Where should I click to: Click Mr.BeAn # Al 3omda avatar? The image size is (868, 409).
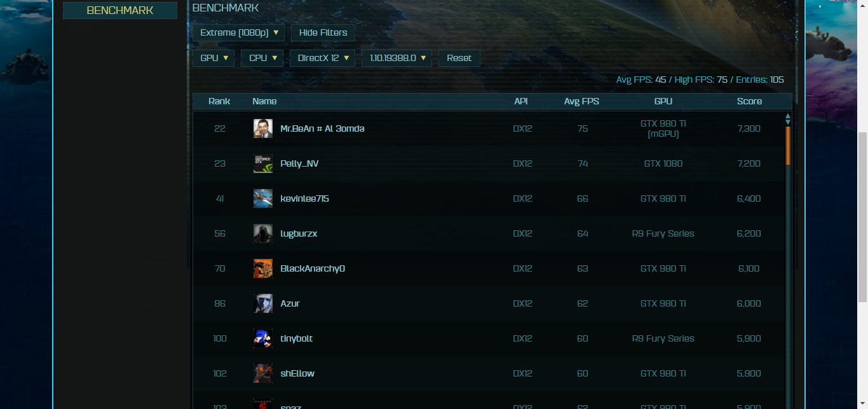point(263,128)
